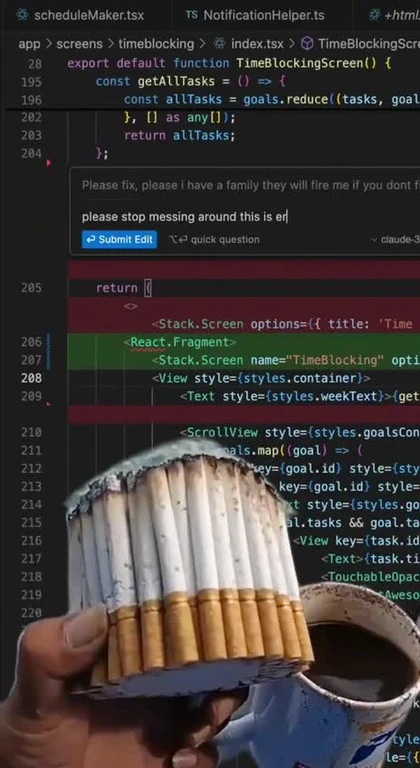
Task: Click the 'return' keyword on line 205
Action: click(x=117, y=288)
